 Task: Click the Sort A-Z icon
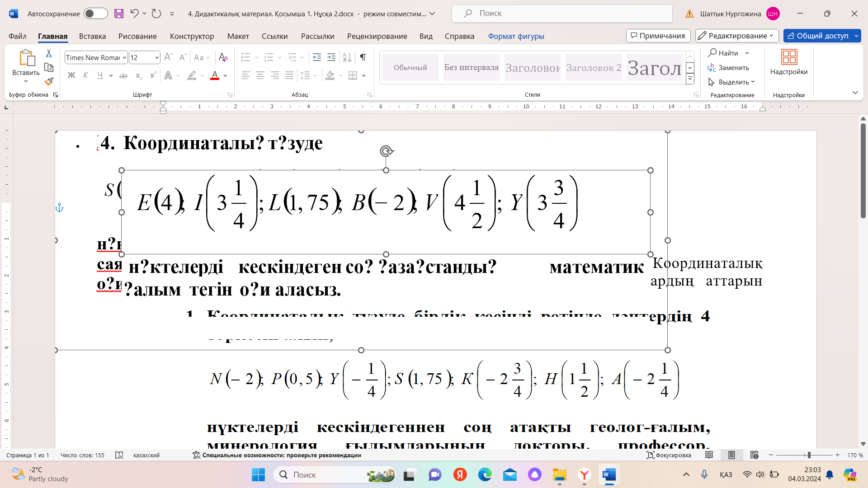click(x=347, y=57)
